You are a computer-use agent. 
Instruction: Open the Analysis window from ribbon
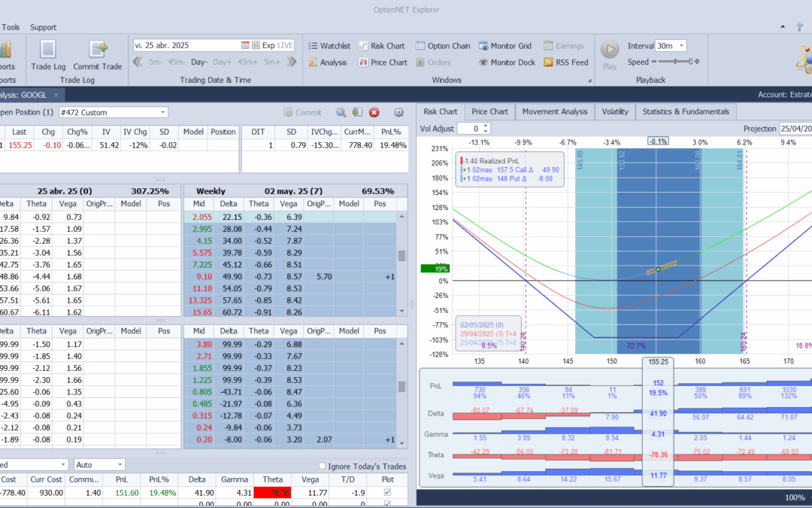(327, 62)
